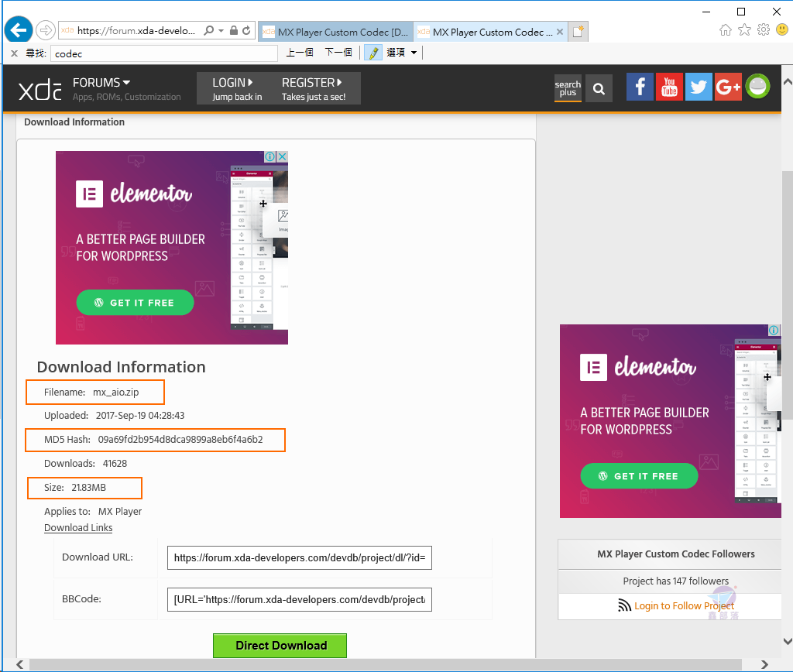Click the vertical scrollbar down arrow
The image size is (793, 672).
788,641
